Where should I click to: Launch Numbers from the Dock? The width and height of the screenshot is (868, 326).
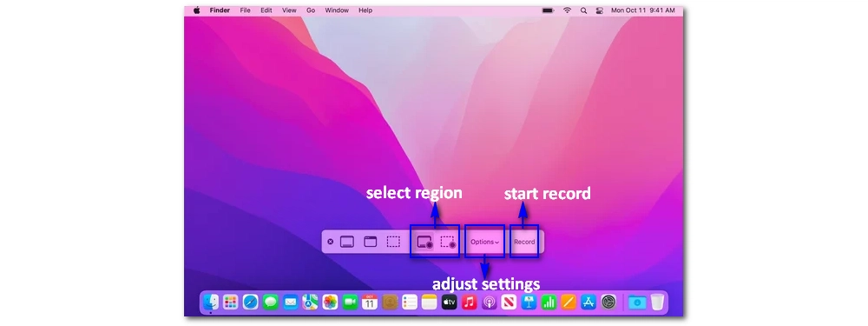(549, 303)
